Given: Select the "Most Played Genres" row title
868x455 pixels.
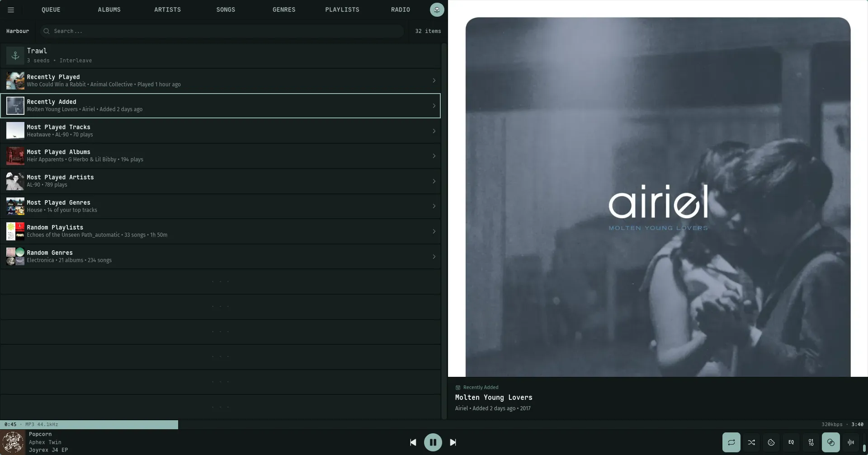Looking at the screenshot, I should click(59, 202).
